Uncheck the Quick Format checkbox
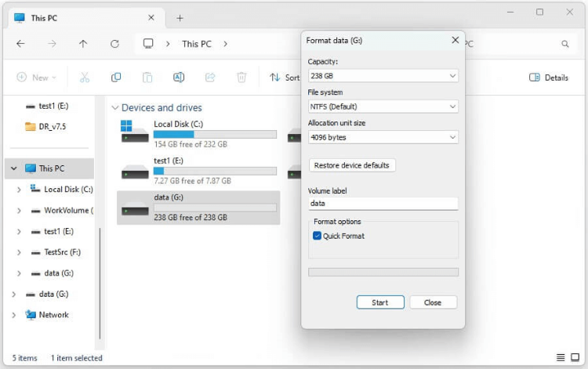The height and width of the screenshot is (369, 588). click(x=317, y=236)
